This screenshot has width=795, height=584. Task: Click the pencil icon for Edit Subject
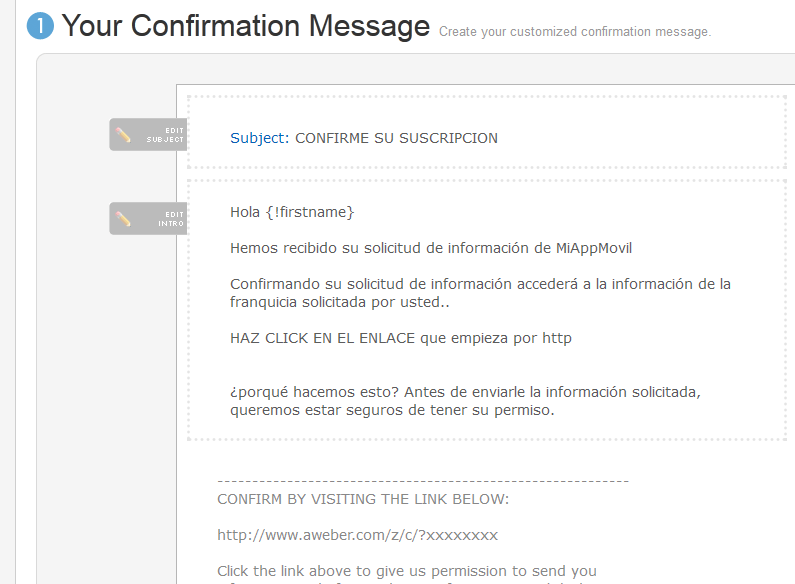pos(124,135)
